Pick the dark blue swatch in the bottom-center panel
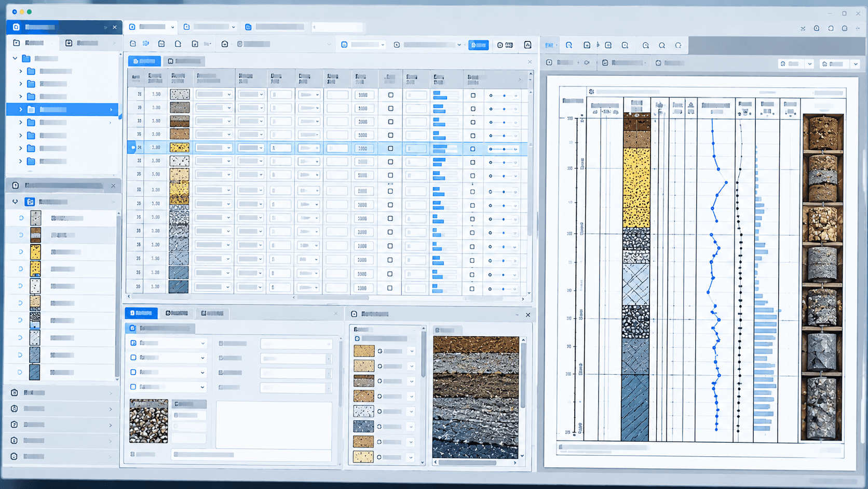The height and width of the screenshot is (489, 868). (363, 427)
